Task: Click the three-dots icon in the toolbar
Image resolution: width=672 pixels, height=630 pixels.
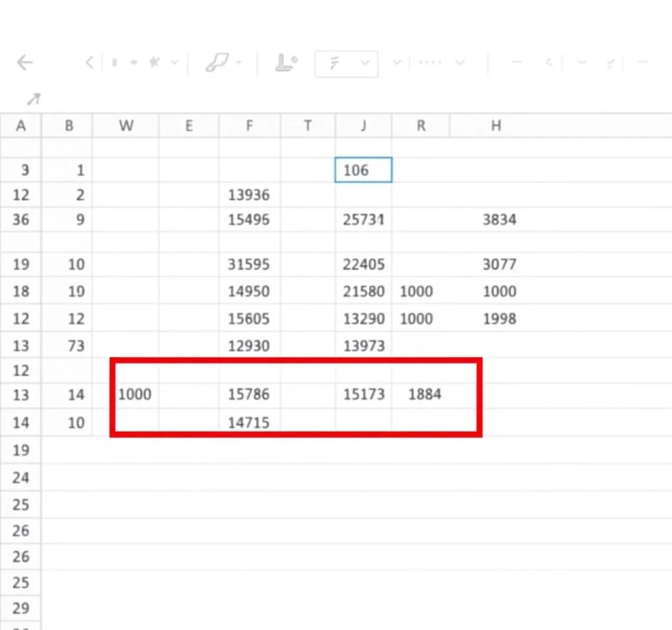Action: coord(430,63)
